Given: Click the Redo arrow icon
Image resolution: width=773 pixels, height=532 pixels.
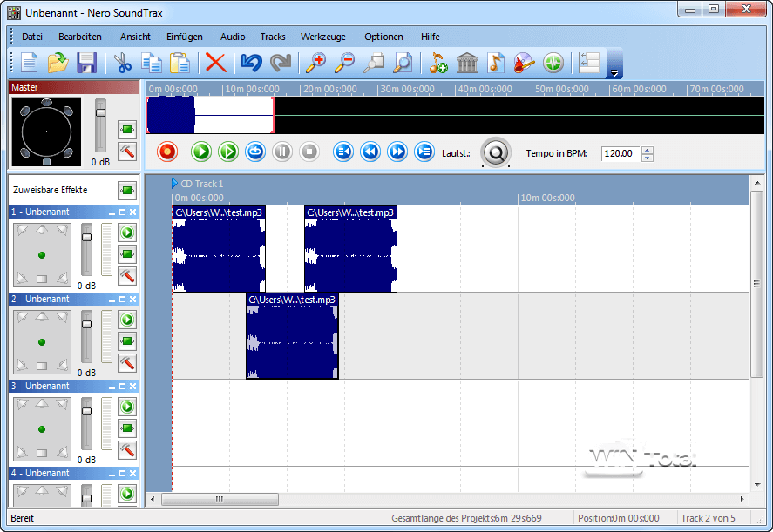Looking at the screenshot, I should point(281,63).
